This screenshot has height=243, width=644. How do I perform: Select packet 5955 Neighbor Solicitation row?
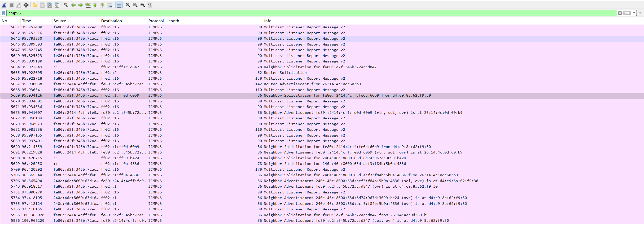click(322, 215)
